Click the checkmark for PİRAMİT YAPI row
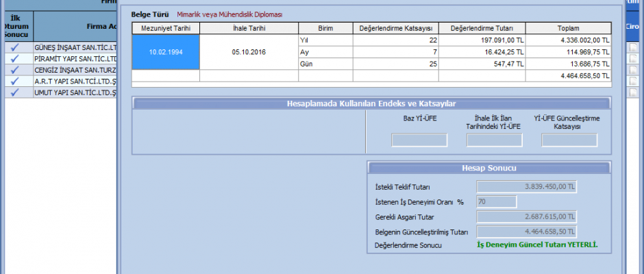This screenshot has width=644, height=274. point(14,59)
